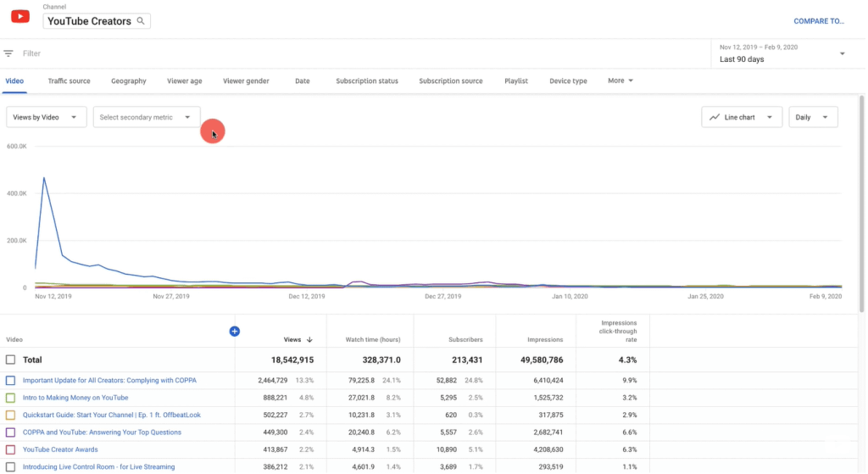Open the Views by Video dropdown
Viewport: 868px width, 474px height.
pyautogui.click(x=47, y=117)
